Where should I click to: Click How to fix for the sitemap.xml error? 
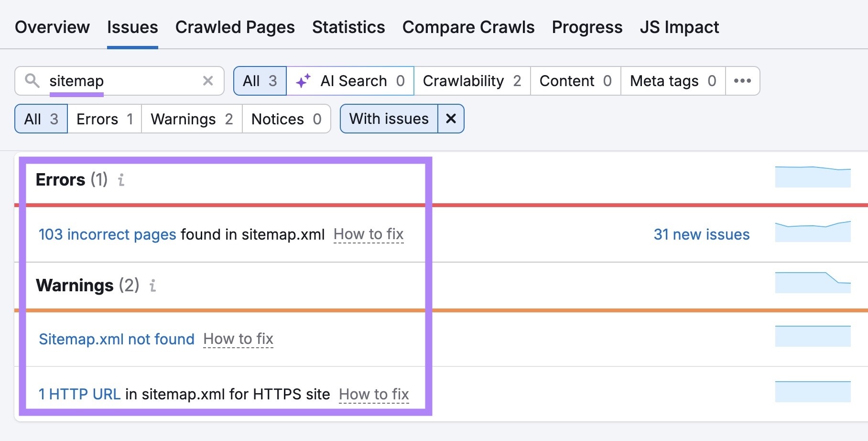point(369,234)
